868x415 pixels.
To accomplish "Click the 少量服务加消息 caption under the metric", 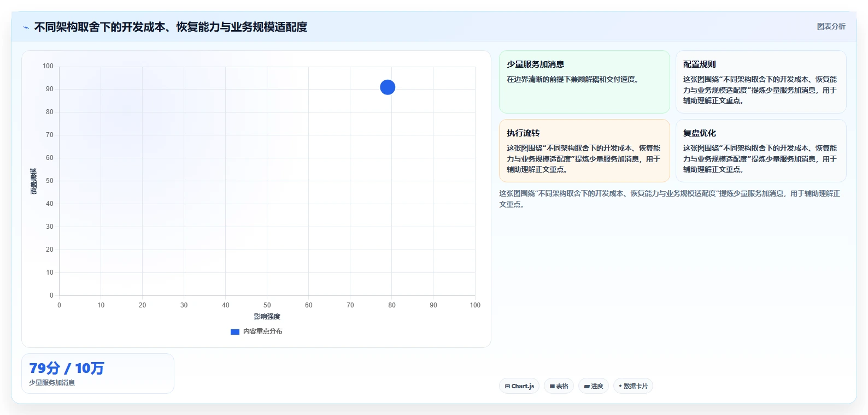I will click(52, 383).
